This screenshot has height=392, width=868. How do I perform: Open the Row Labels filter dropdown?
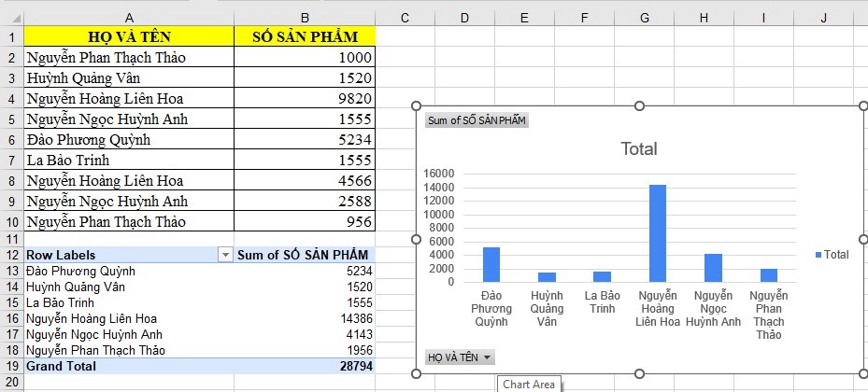point(224,255)
